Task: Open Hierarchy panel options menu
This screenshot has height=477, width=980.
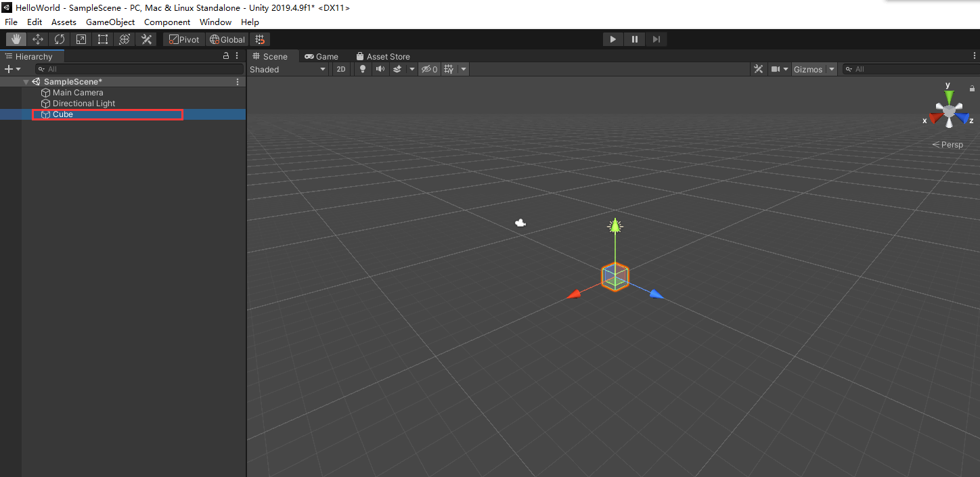Action: 238,56
